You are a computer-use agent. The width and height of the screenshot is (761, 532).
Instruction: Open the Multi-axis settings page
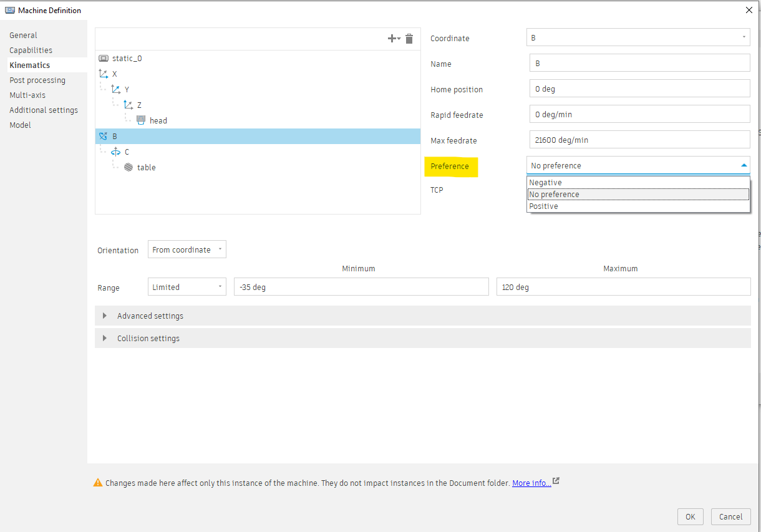[x=27, y=95]
